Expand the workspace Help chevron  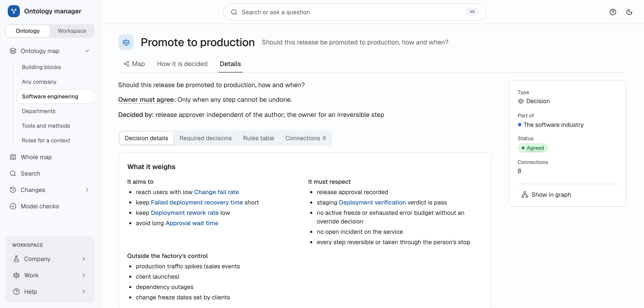pos(84,292)
